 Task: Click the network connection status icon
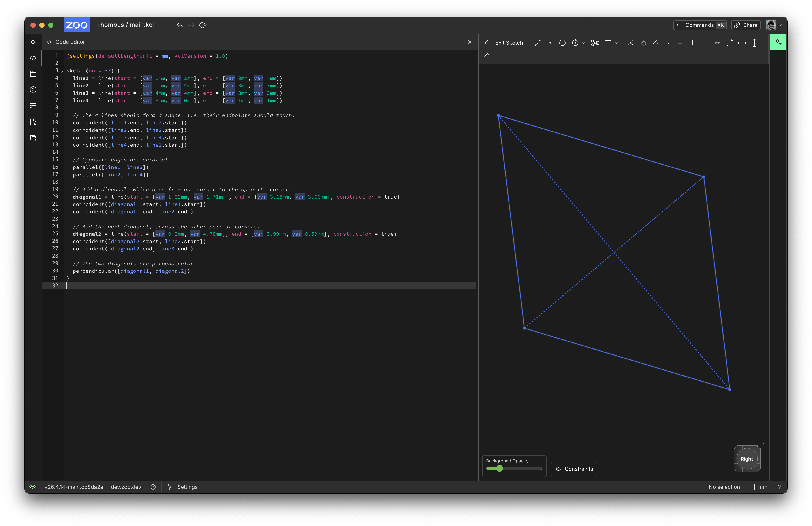pyautogui.click(x=33, y=487)
